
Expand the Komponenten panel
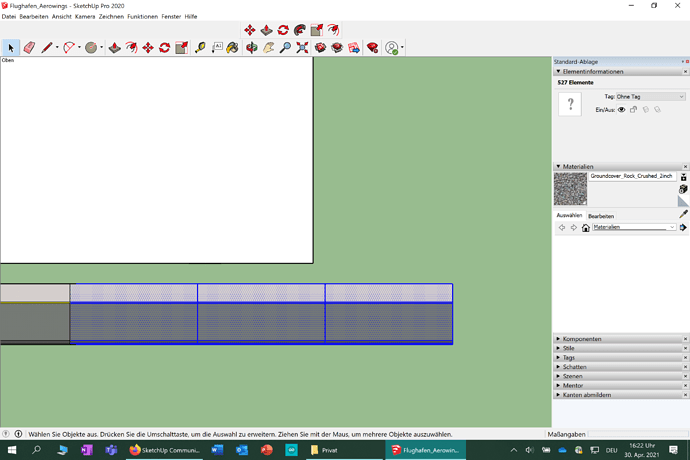[558, 339]
